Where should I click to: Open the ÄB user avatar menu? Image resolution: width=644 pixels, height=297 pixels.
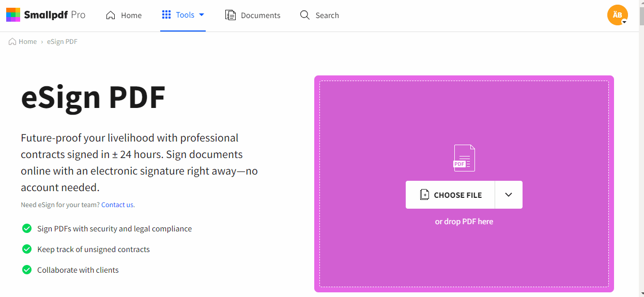(x=618, y=15)
